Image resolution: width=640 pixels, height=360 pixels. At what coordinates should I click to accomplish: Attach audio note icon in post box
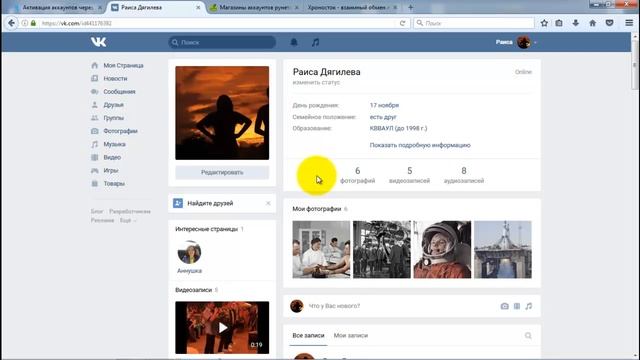point(529,306)
